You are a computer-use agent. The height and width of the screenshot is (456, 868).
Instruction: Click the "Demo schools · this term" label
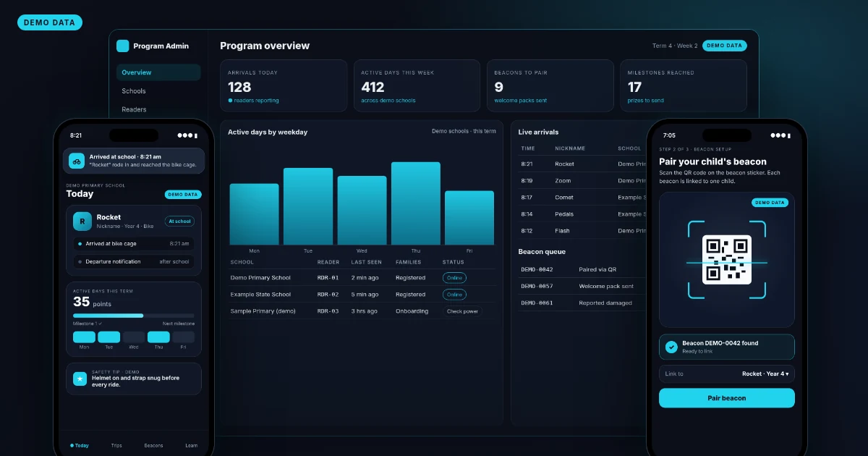tap(464, 132)
